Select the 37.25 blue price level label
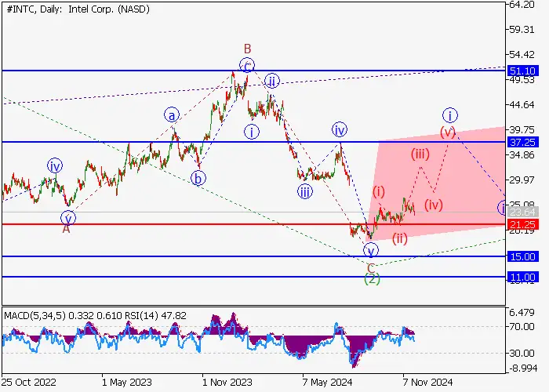Viewport: 549px width, 392px height. pyautogui.click(x=523, y=143)
